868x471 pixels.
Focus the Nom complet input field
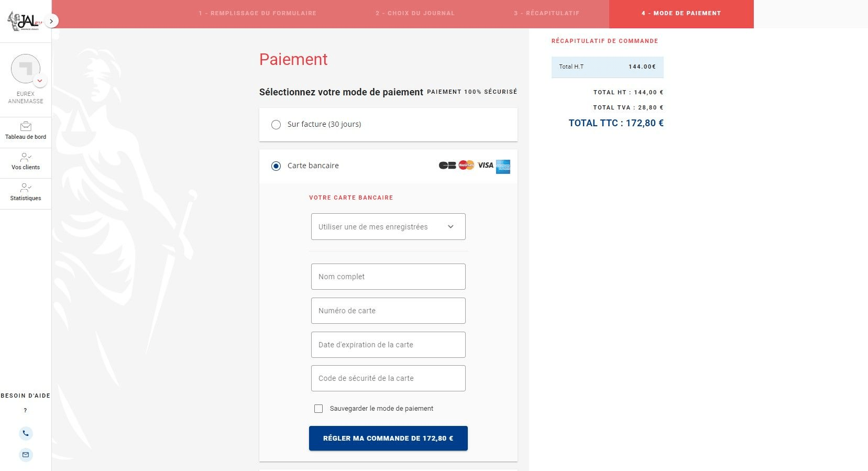pos(388,277)
